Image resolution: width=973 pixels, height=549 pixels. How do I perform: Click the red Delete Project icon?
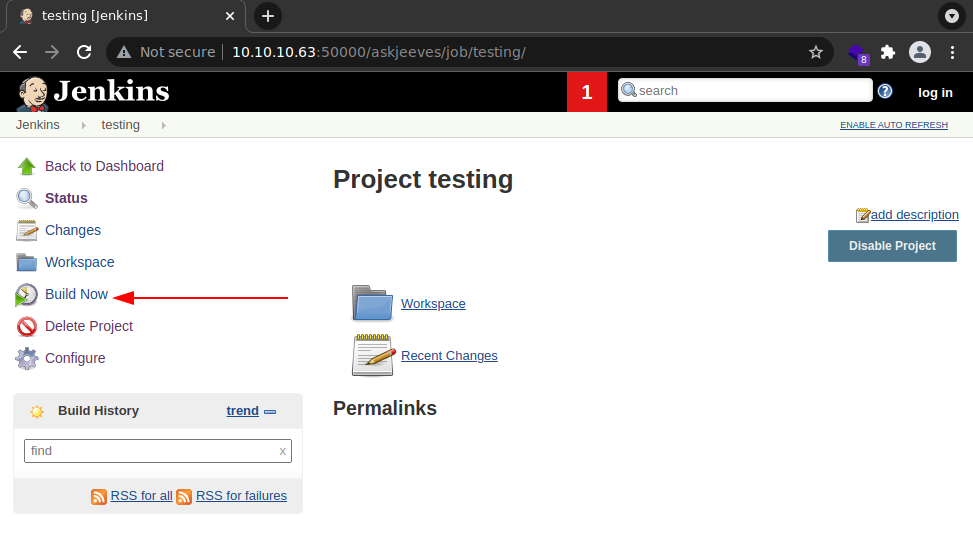(x=27, y=326)
